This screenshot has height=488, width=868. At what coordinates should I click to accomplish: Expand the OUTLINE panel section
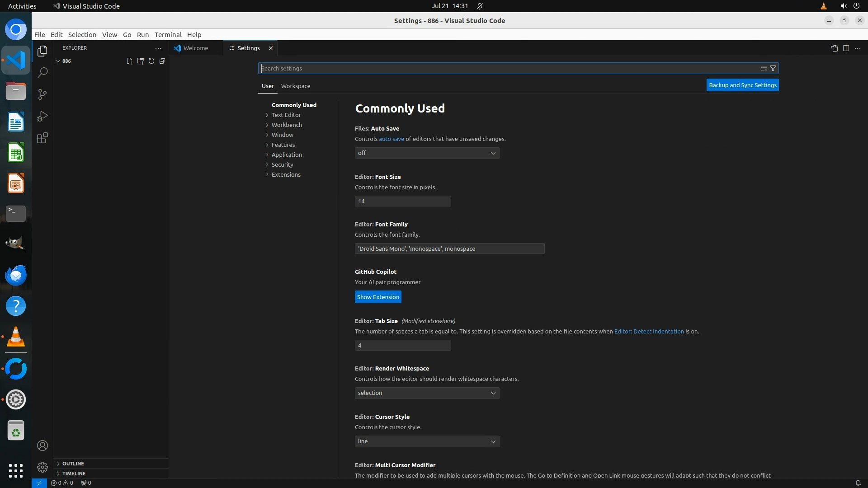click(x=73, y=464)
